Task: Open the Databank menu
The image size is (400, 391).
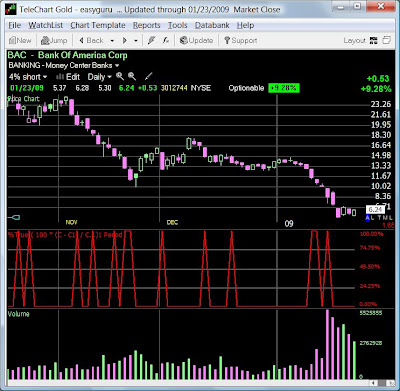Action: pyautogui.click(x=212, y=25)
